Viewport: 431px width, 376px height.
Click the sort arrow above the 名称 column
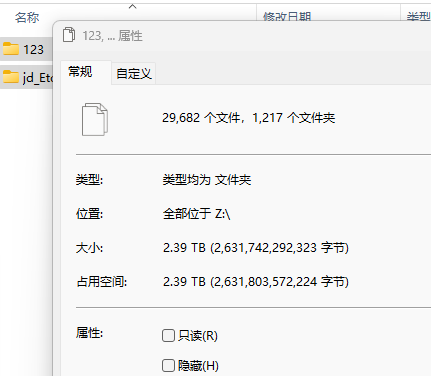[x=133, y=6]
